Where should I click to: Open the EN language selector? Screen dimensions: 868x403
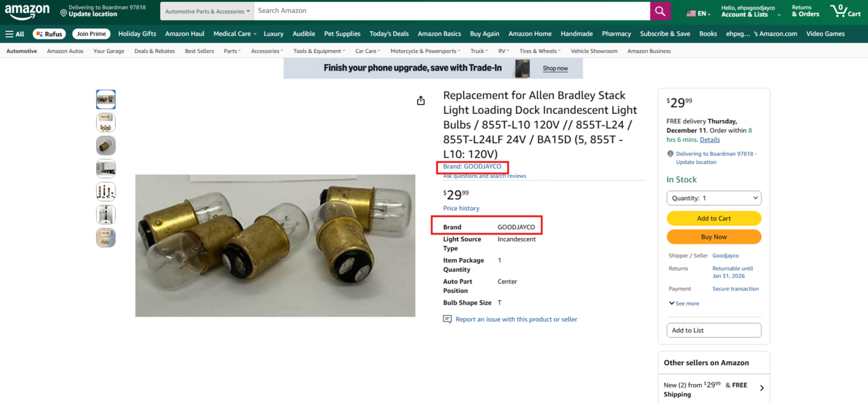click(x=699, y=13)
